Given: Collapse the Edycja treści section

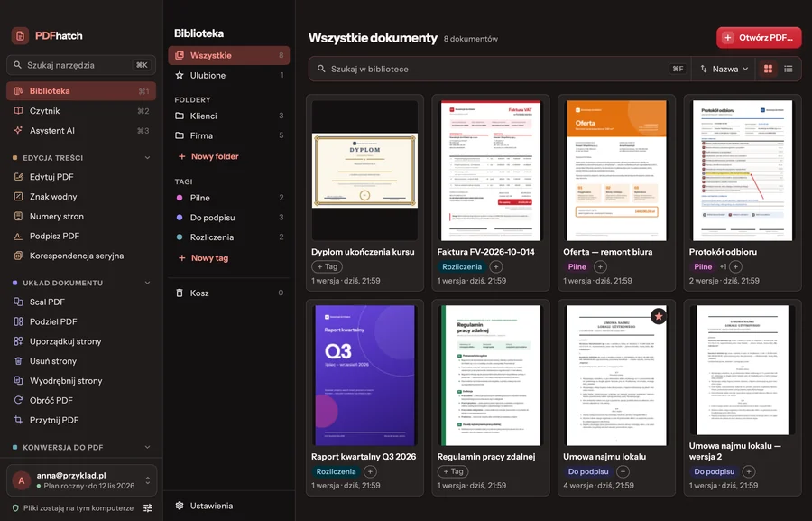Looking at the screenshot, I should pyautogui.click(x=147, y=158).
